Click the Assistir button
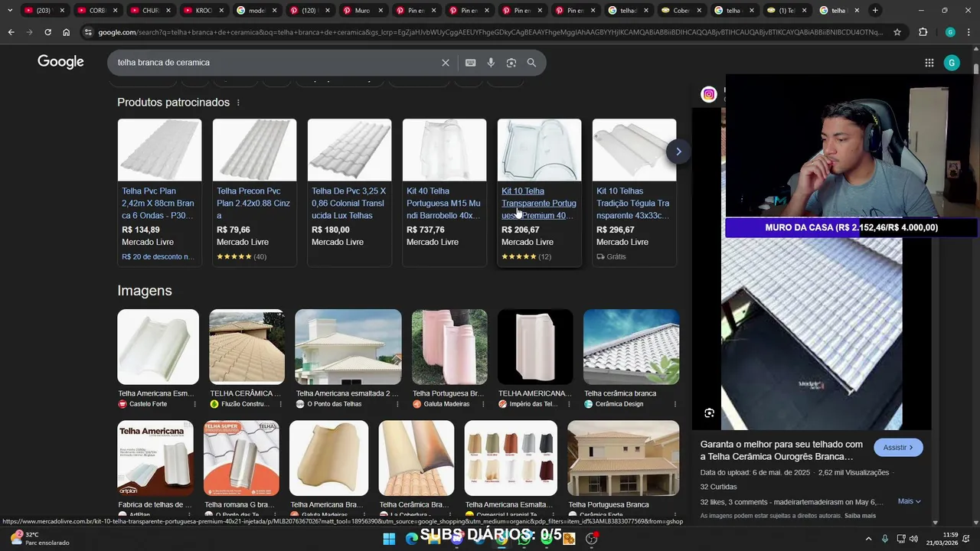 click(898, 448)
